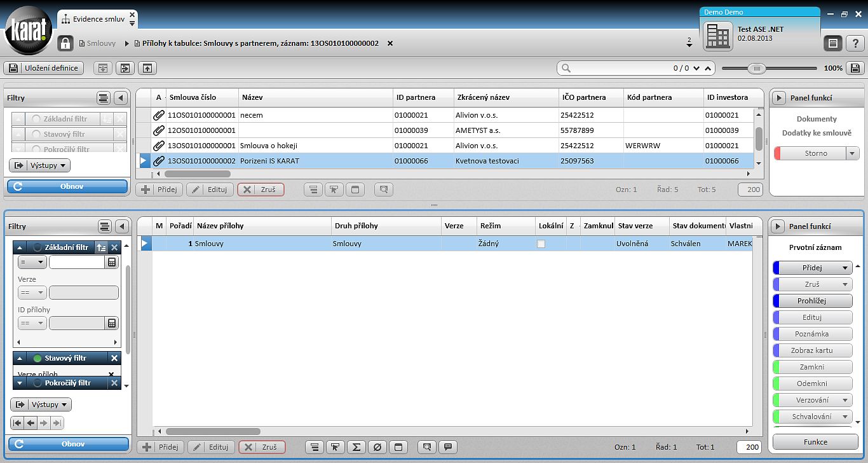Click the upper Obnov refresh button

click(x=67, y=186)
